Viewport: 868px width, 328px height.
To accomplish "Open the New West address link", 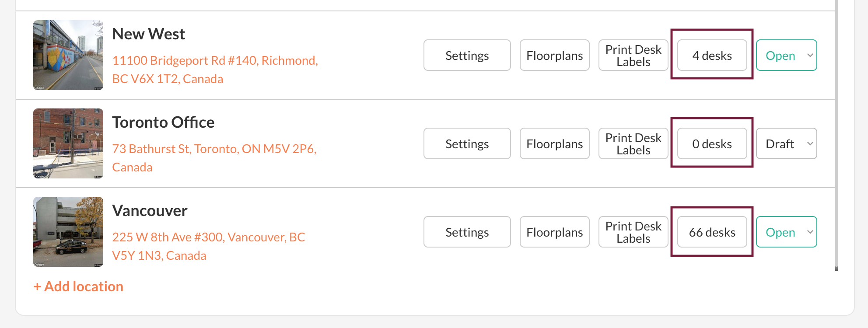I will coord(214,69).
